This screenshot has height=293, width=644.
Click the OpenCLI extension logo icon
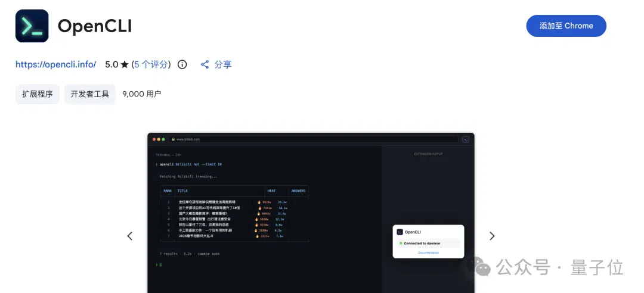pyautogui.click(x=32, y=26)
